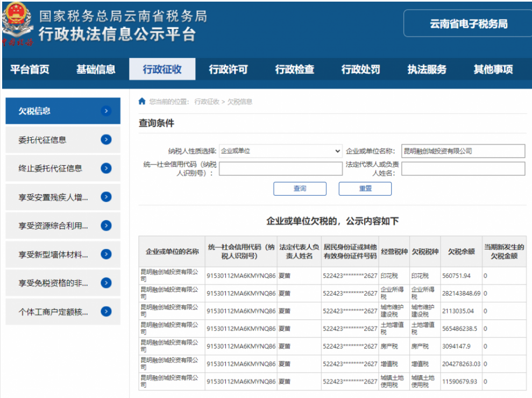Click the 行政执法信息公示平台 title
This screenshot has width=532, height=398.
117,34
